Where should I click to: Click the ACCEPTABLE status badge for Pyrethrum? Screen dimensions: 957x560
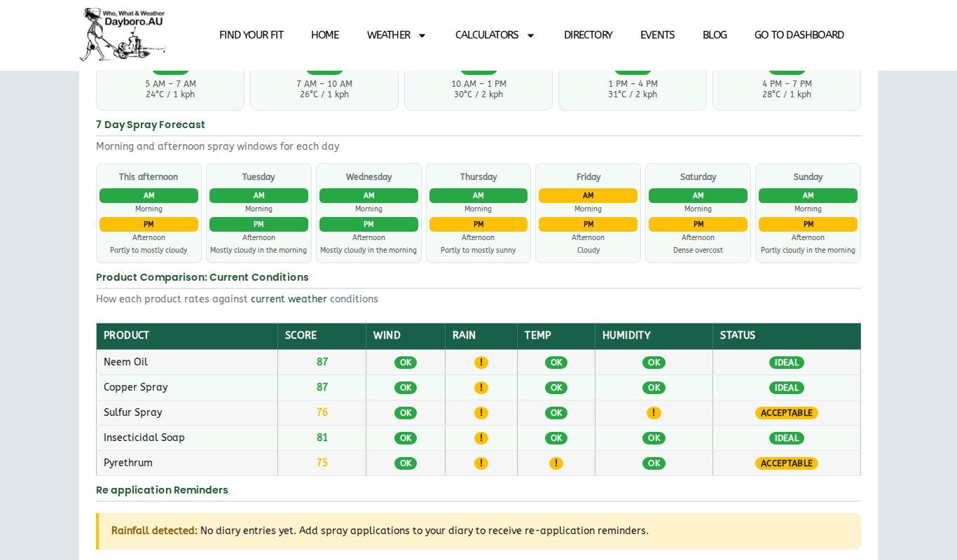tap(787, 463)
